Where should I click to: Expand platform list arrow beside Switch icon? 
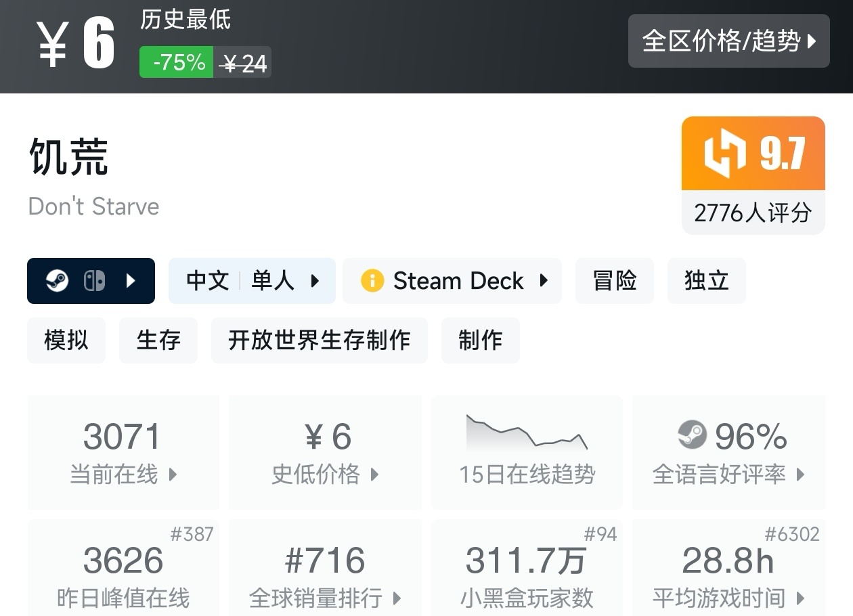[132, 281]
